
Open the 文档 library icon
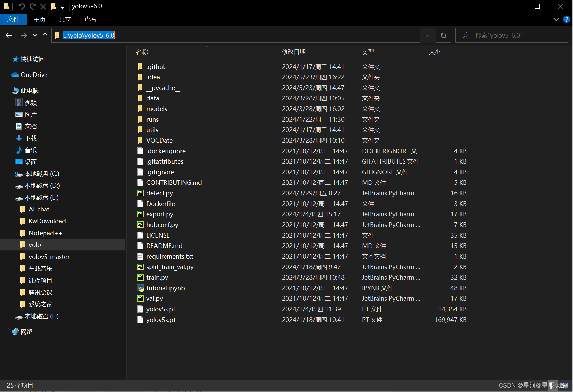coord(19,126)
